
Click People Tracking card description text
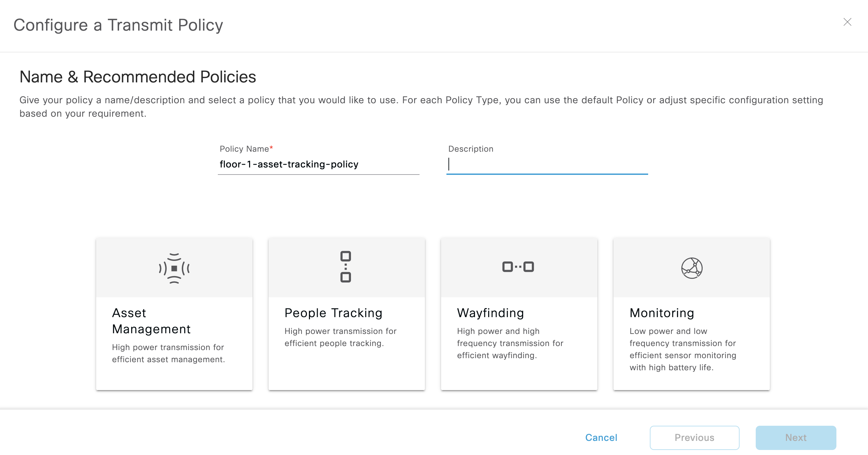pyautogui.click(x=340, y=337)
